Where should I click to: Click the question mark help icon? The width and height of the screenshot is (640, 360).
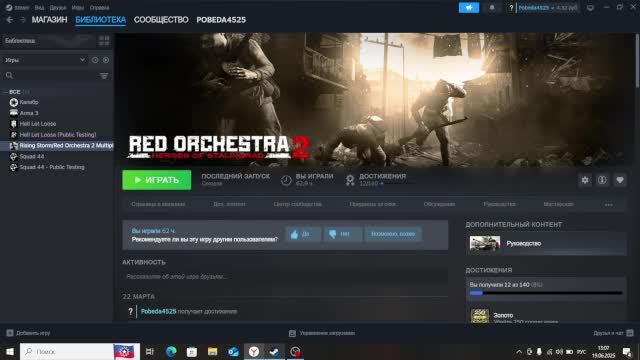click(511, 8)
